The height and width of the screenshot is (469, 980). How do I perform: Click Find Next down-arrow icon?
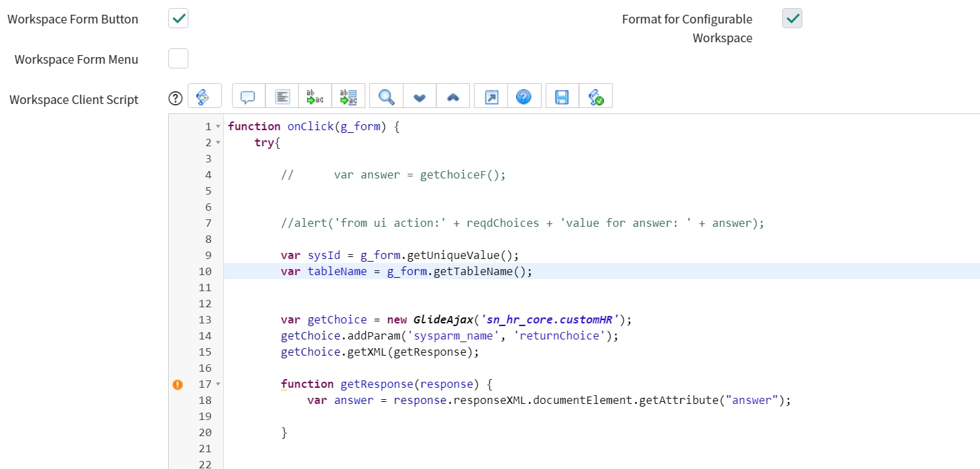tap(419, 95)
